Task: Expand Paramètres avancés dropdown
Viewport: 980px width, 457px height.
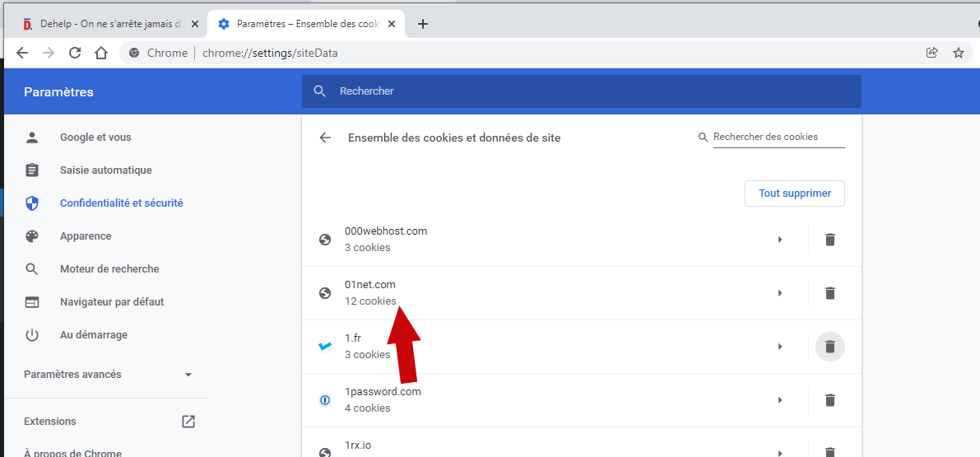Action: pos(108,375)
